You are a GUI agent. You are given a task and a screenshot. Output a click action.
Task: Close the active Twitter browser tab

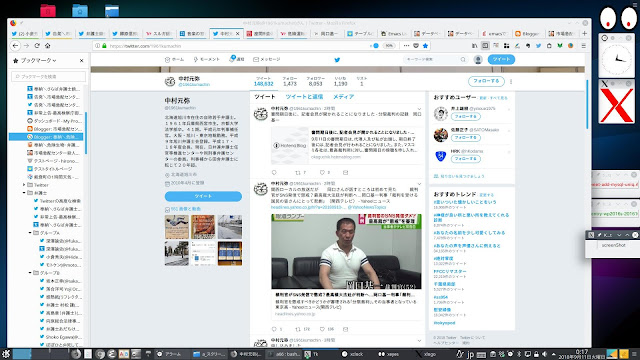pyautogui.click(x=238, y=33)
